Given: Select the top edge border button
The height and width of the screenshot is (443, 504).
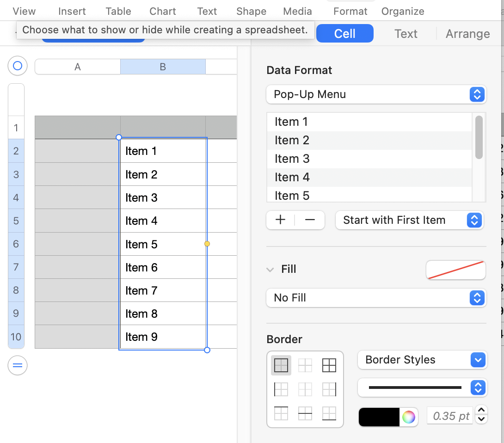Looking at the screenshot, I should coord(281,413).
